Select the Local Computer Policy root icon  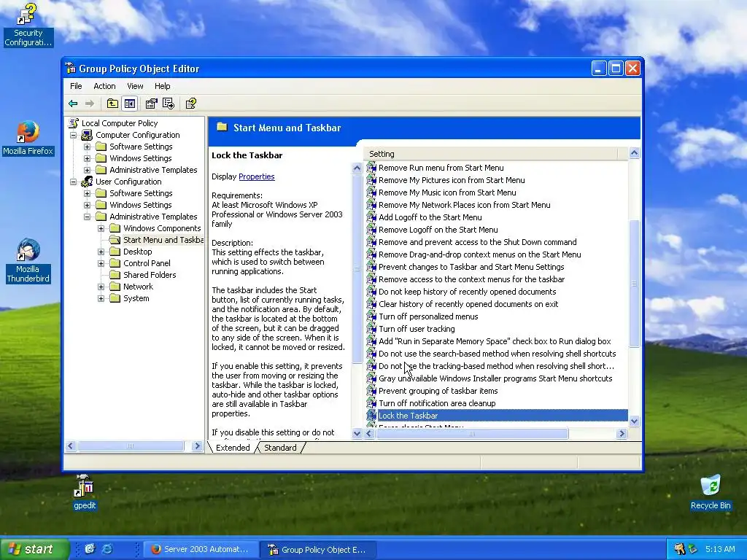pos(74,122)
